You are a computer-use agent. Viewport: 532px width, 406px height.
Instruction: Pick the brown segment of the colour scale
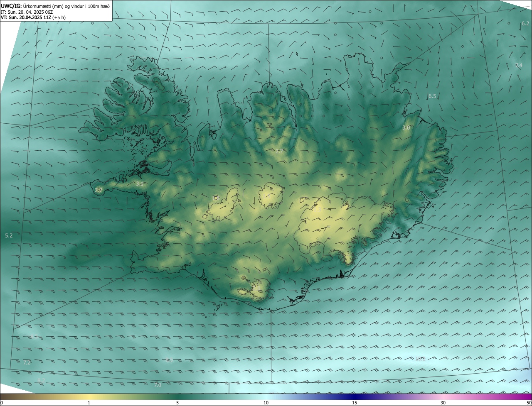(x=17, y=396)
